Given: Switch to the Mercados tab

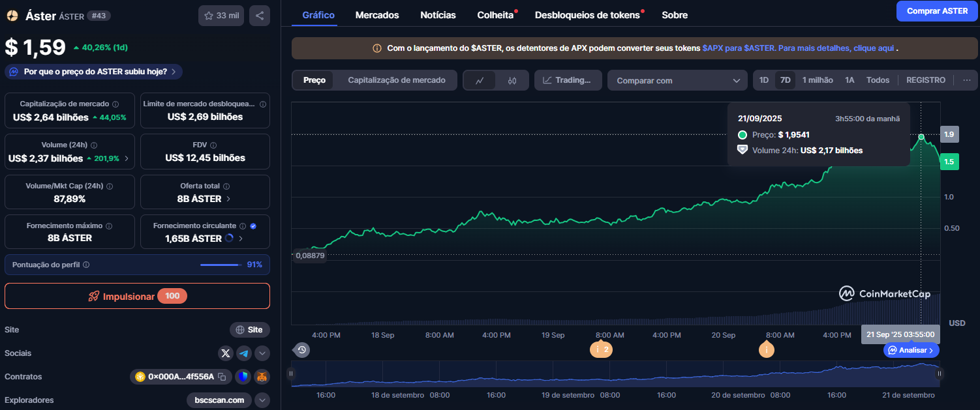Looking at the screenshot, I should [377, 15].
